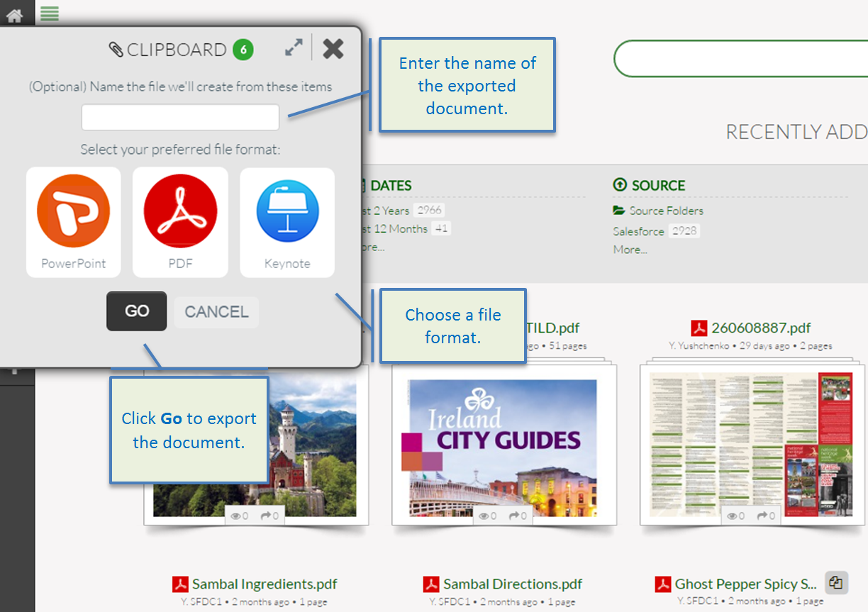Click the Source Folders folder icon
The height and width of the screenshot is (612, 868).
620,211
